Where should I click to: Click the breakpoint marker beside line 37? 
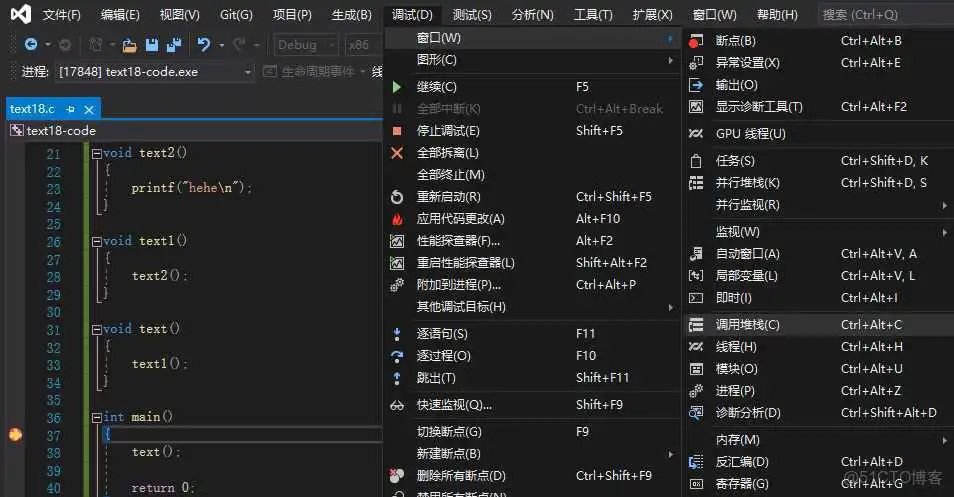15,434
